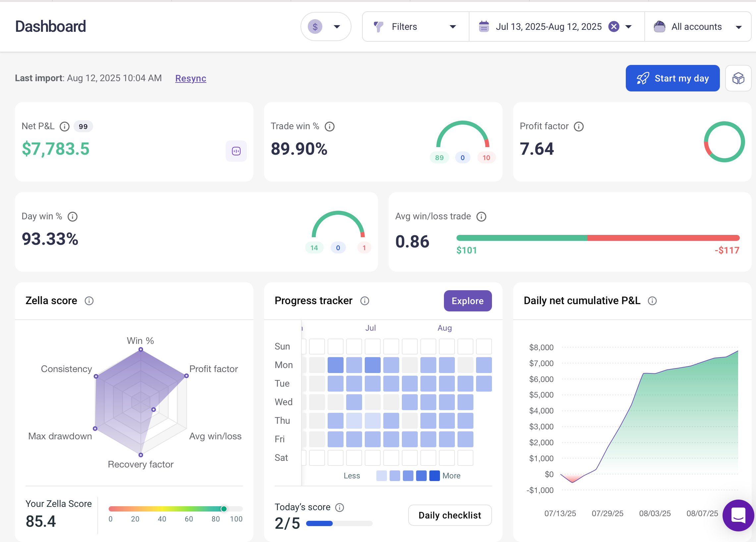Image resolution: width=756 pixels, height=542 pixels.
Task: Select the first Monday cell in heatmap
Action: (x=317, y=365)
